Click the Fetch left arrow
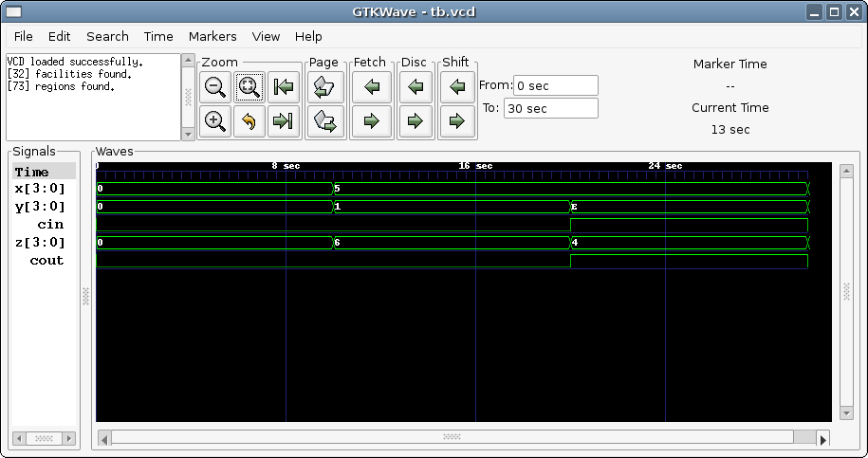The width and height of the screenshot is (868, 458). [371, 88]
